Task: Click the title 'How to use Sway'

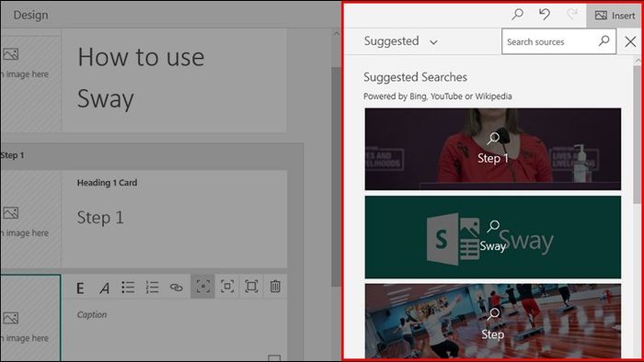Action: [141, 78]
